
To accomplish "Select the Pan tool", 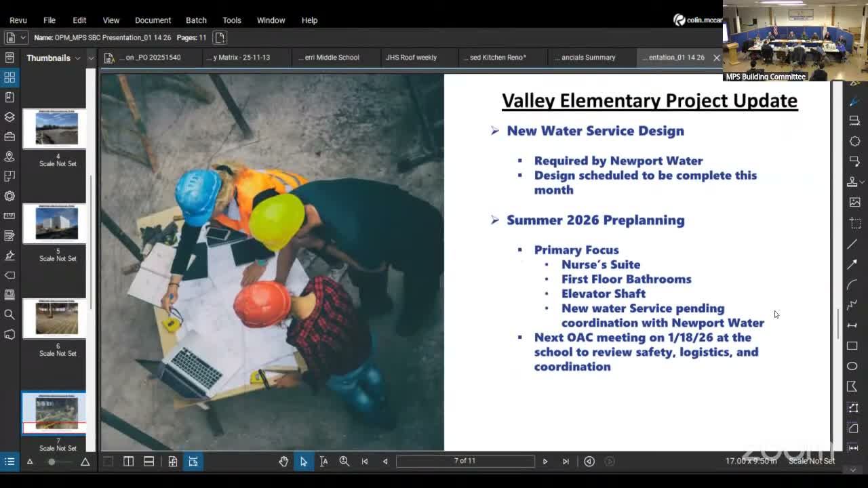I will 283,461.
